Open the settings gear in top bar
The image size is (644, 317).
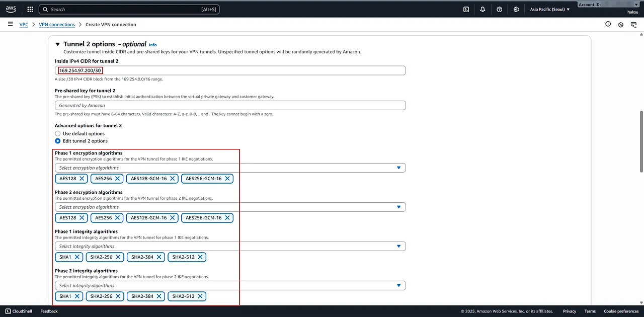point(516,9)
